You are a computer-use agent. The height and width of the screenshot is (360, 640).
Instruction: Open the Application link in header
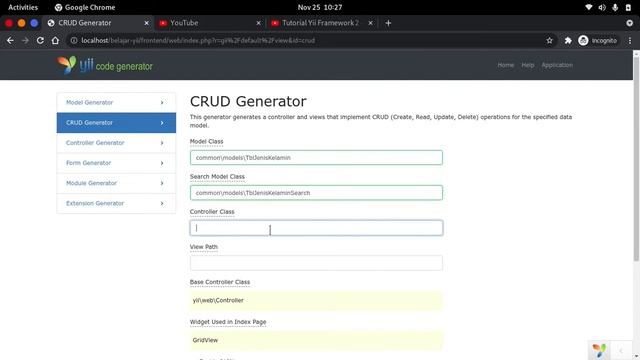557,65
